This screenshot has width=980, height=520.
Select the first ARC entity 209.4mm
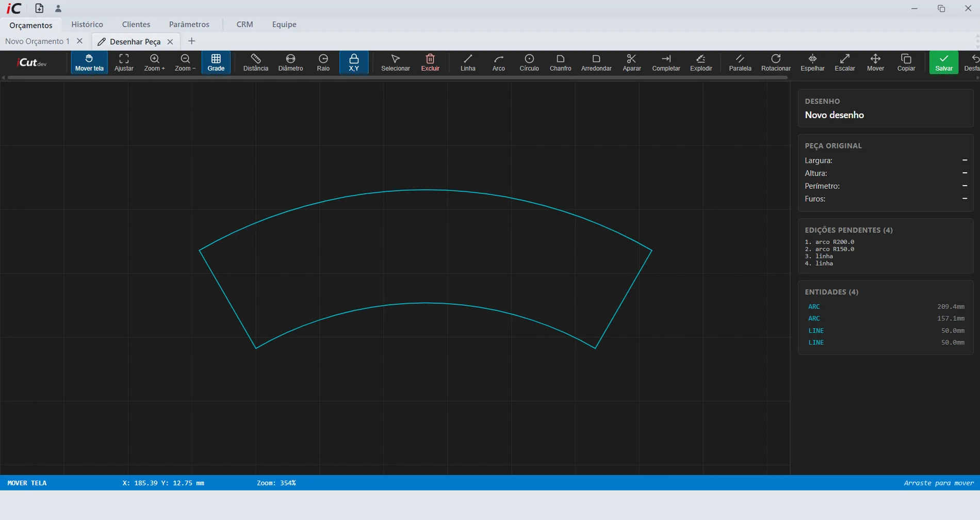point(886,306)
